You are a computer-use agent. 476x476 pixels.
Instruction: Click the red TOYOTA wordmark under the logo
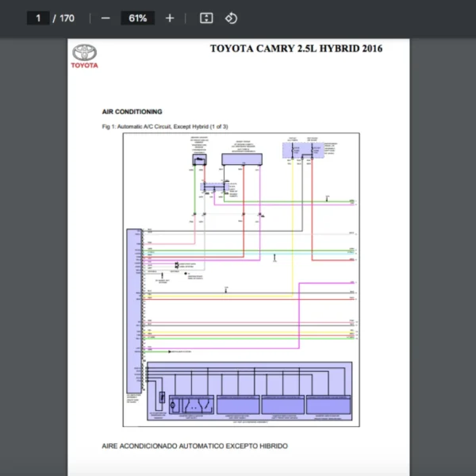[85, 65]
